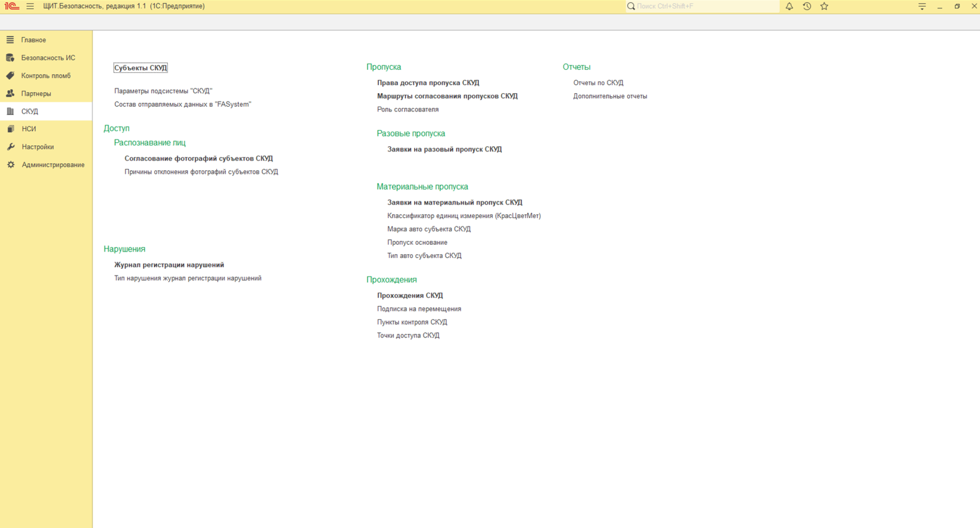Open Тип нарушения журнал регистрации нарушений
Screen dimensions: 980x528
pyautogui.click(x=188, y=279)
